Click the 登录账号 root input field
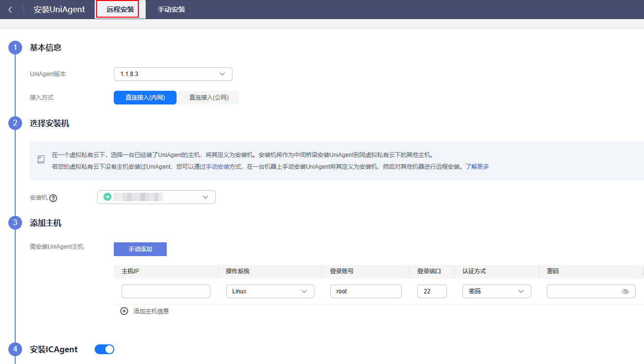644x364 pixels. click(x=366, y=291)
